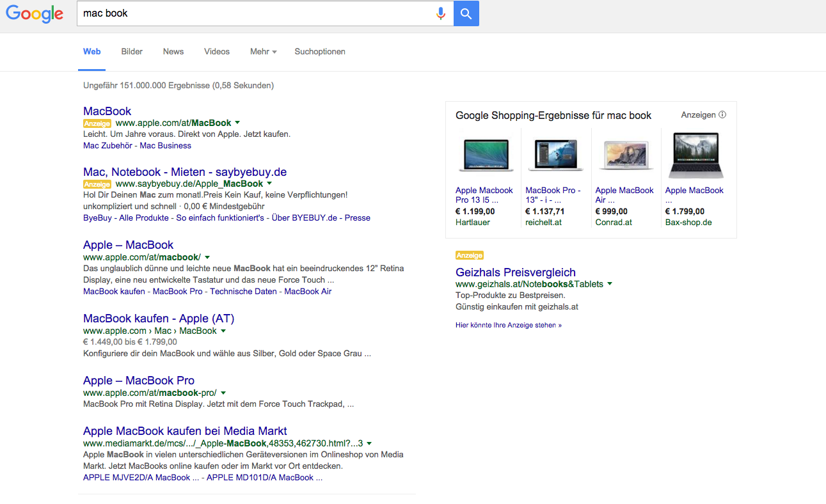Open Geizhals Preisvergleich ad title
This screenshot has height=504, width=826.
(x=516, y=272)
